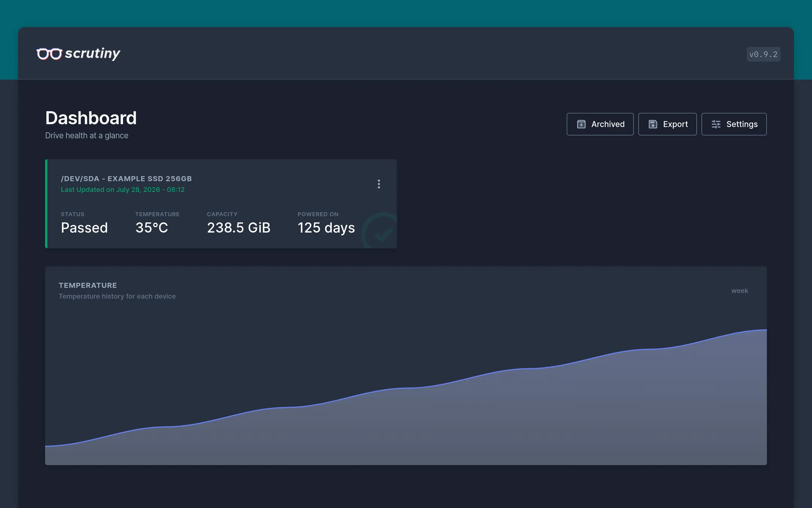
Task: Click the scrutiny wordmark text
Action: [92, 53]
